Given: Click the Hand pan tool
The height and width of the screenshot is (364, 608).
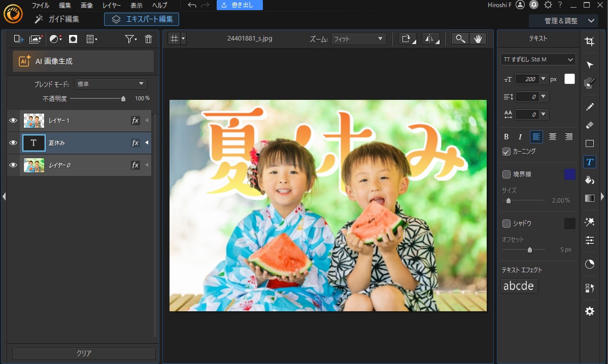Looking at the screenshot, I should [478, 39].
